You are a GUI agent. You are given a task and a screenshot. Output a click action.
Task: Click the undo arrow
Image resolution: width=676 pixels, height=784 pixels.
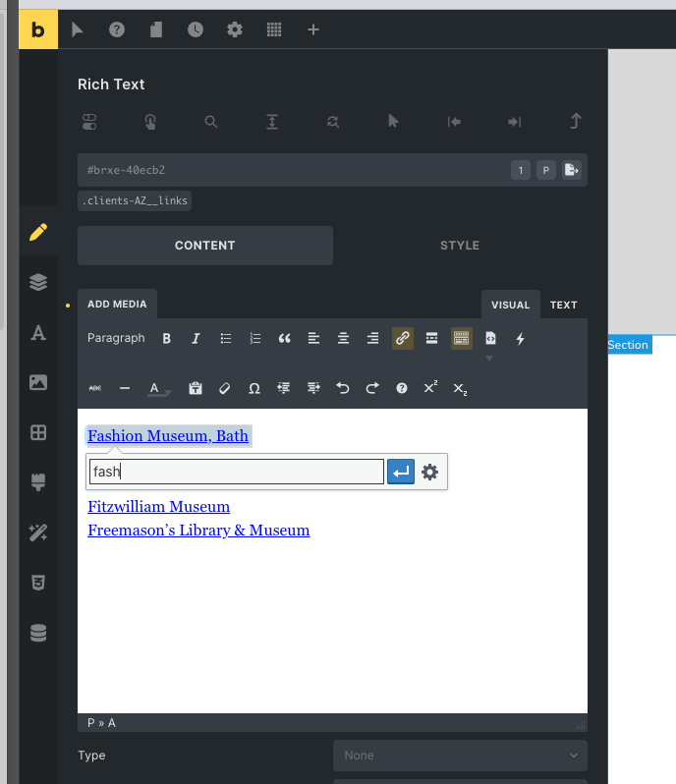click(x=343, y=388)
